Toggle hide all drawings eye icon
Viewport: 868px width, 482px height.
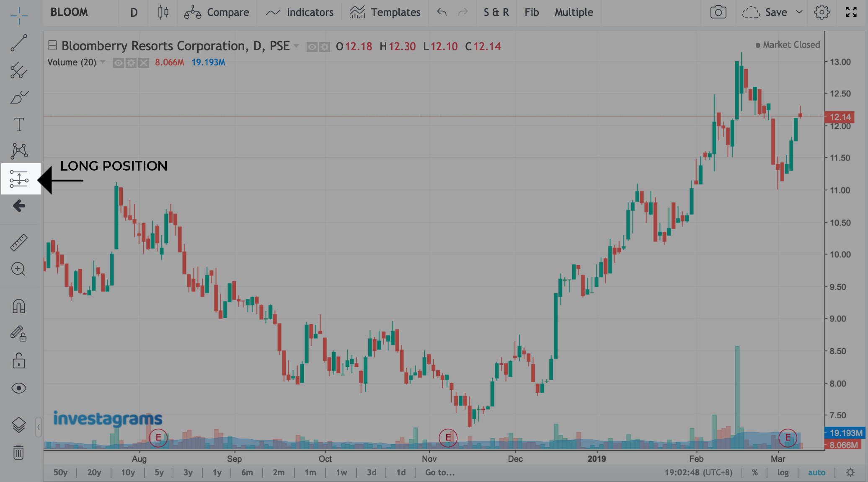click(x=19, y=388)
